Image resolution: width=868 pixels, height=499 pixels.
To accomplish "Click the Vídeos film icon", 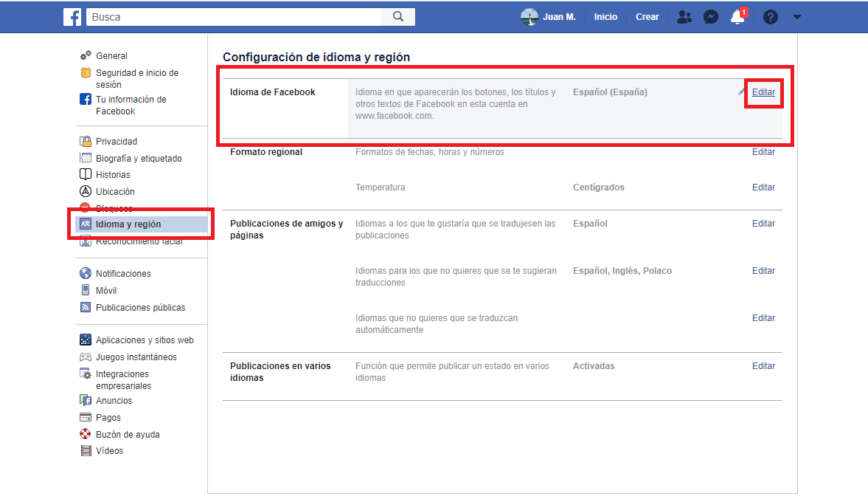I will [x=86, y=451].
